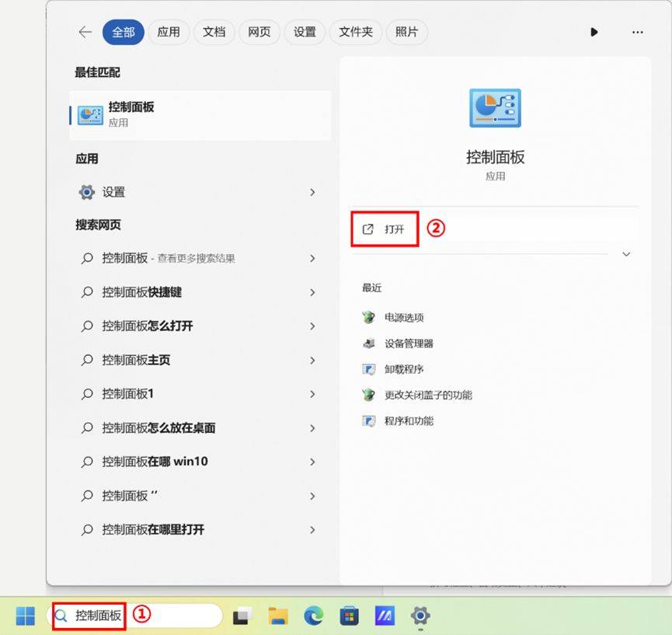Switch to the 网页 filter tab

pyautogui.click(x=259, y=32)
